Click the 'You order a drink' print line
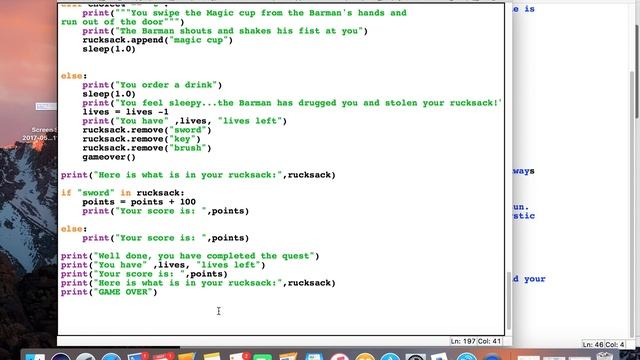Screen dimensions: 640x360 [152, 85]
